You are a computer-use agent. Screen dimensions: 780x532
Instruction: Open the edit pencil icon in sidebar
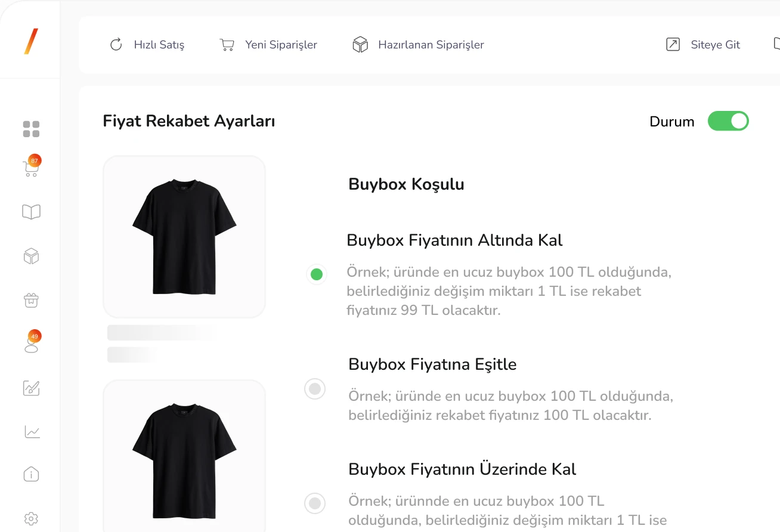click(31, 388)
